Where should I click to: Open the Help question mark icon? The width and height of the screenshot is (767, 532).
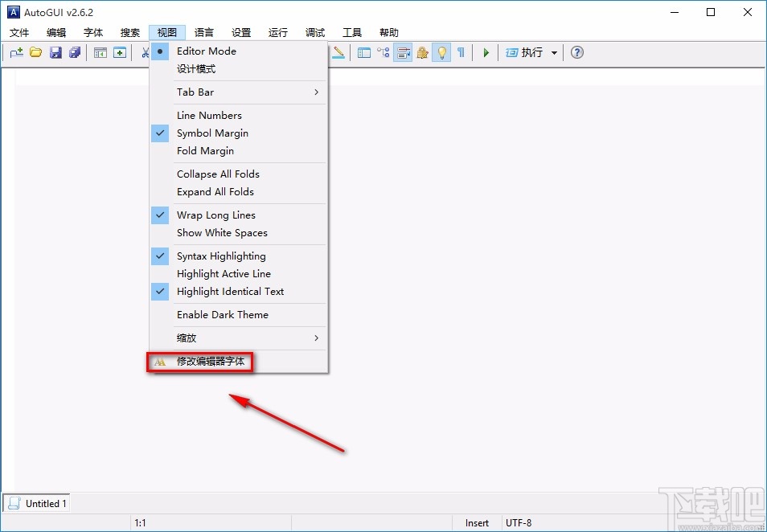[x=577, y=52]
